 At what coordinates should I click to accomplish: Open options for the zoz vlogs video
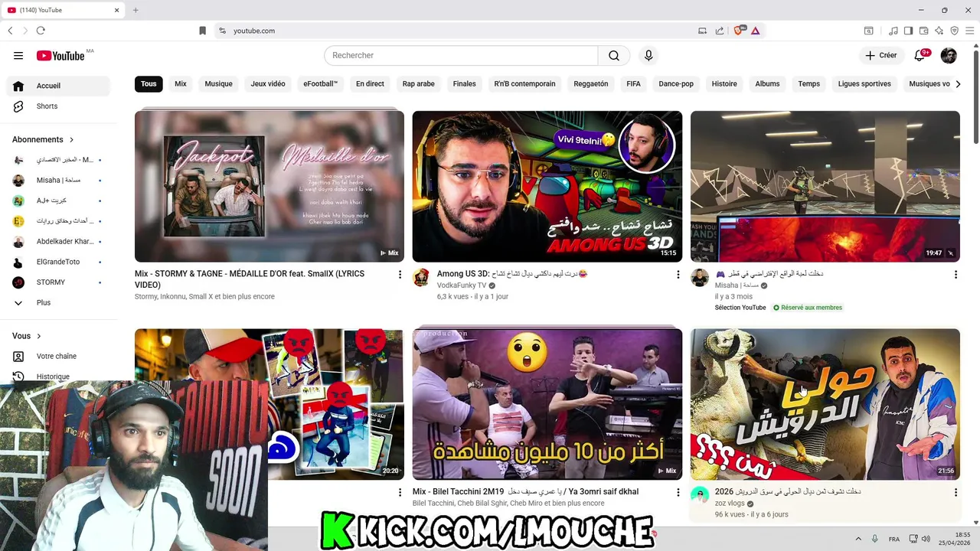point(955,492)
